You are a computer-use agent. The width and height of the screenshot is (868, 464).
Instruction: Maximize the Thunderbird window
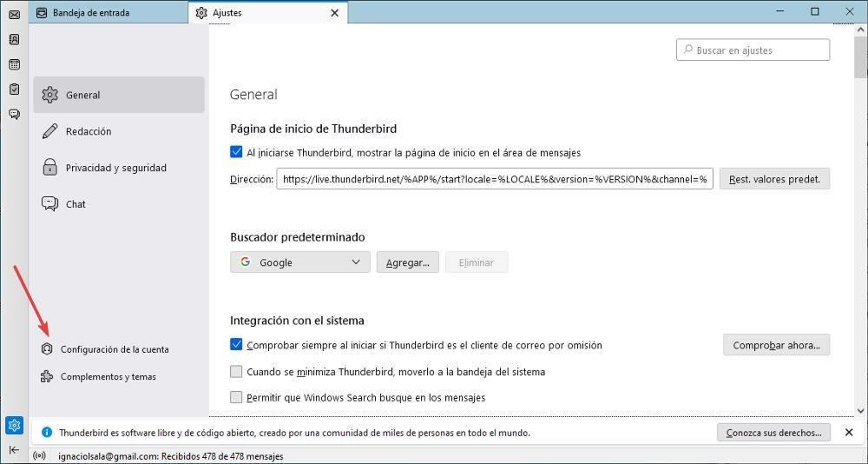815,11
